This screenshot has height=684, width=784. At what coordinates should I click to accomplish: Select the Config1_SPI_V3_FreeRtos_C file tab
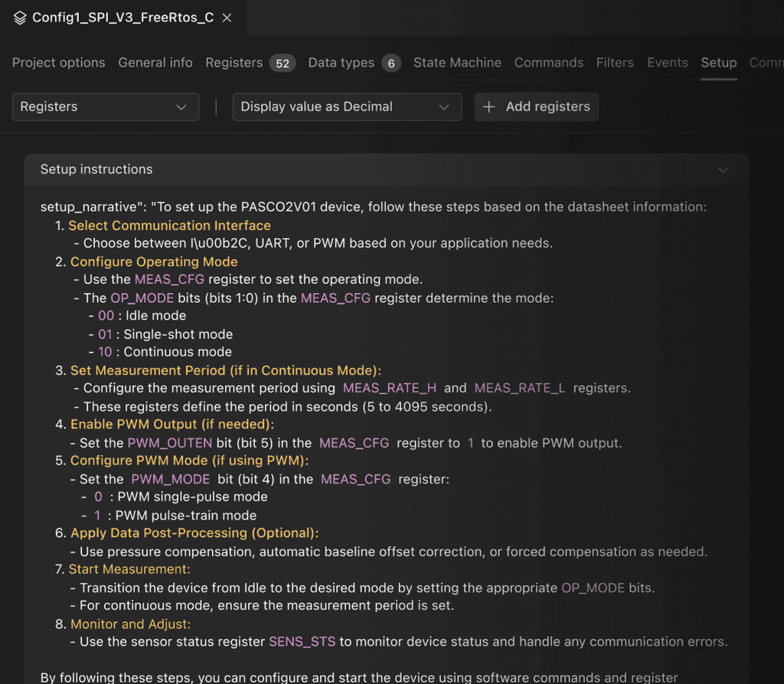[123, 18]
